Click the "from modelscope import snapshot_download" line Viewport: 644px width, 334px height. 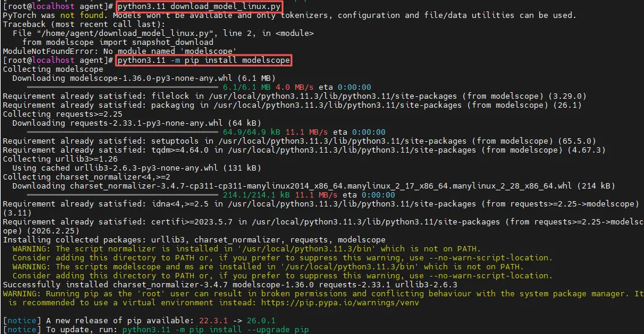tap(118, 42)
